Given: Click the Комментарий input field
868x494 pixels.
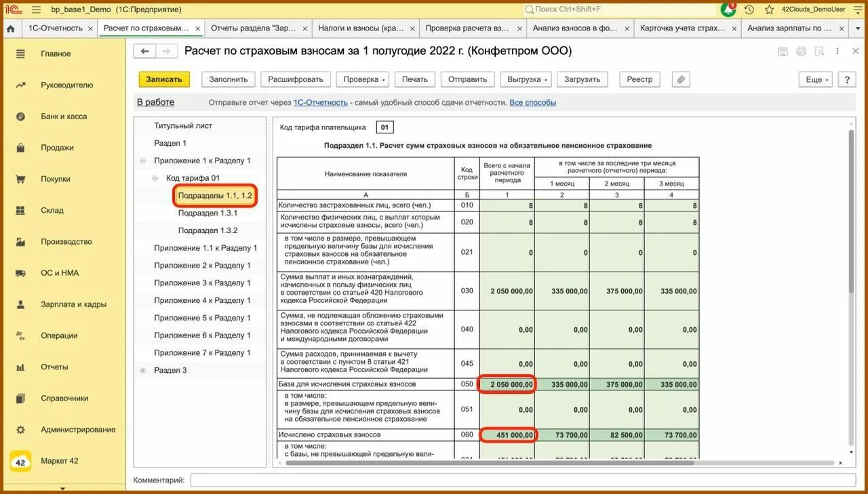Looking at the screenshot, I should [x=523, y=480].
